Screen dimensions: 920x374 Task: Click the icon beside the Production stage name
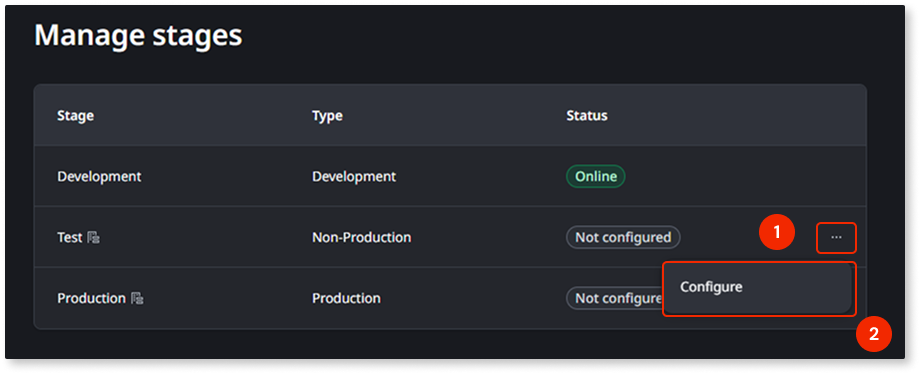(x=137, y=298)
